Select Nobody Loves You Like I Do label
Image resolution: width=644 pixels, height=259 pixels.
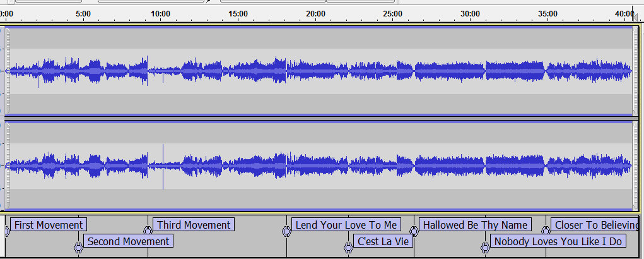pyautogui.click(x=558, y=241)
